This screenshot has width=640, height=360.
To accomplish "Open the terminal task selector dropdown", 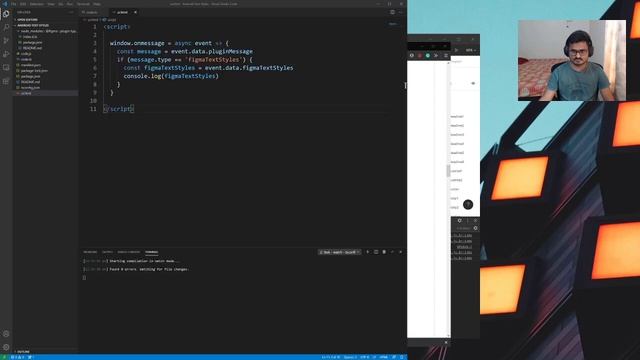I will [340, 252].
